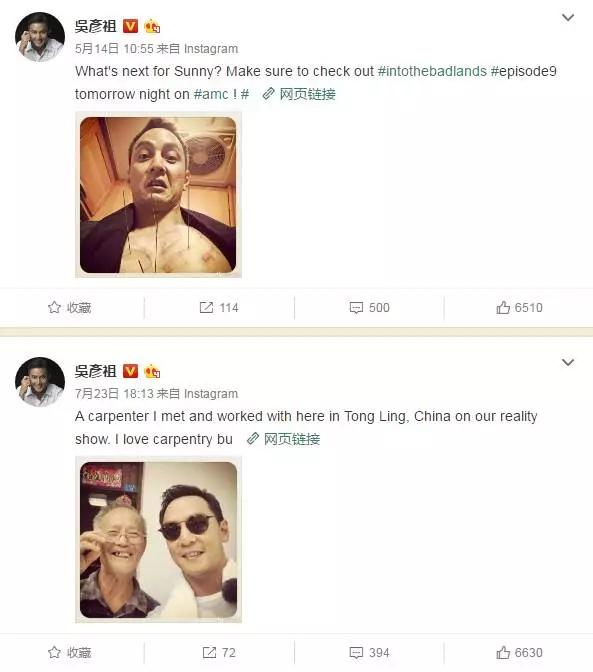Favorite the second post using star icon
This screenshot has width=593, height=672.
pyautogui.click(x=54, y=652)
